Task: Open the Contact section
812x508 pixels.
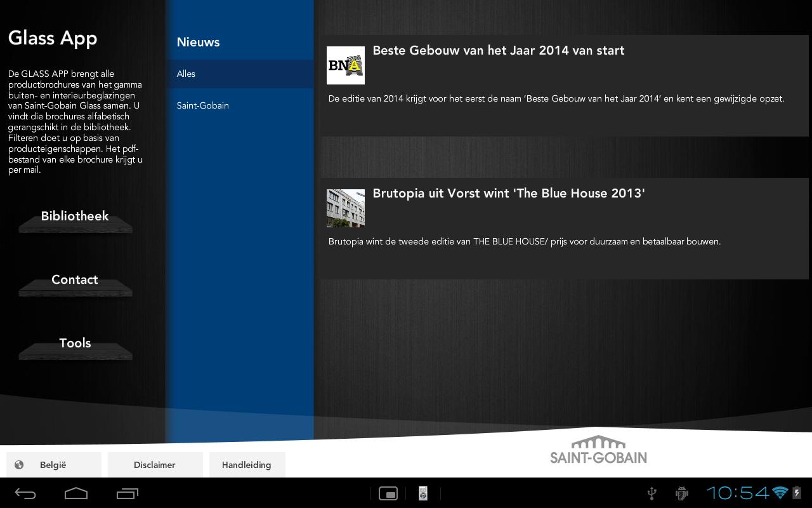Action: (x=75, y=279)
